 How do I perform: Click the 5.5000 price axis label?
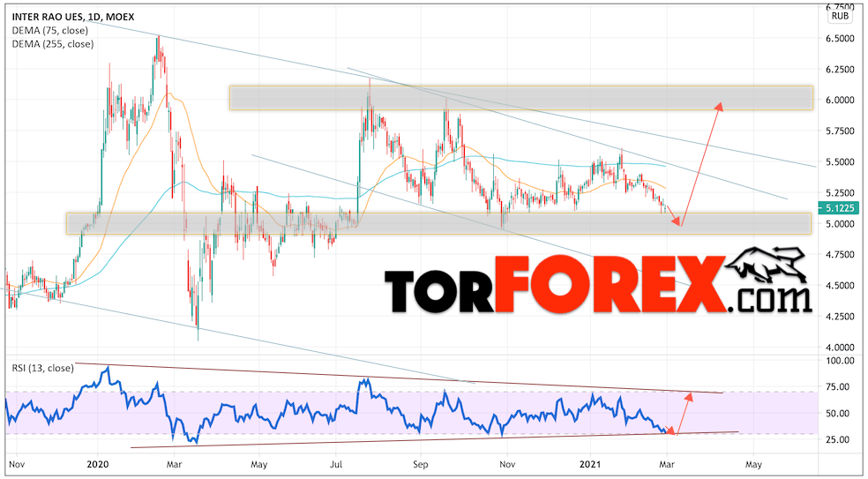(x=839, y=162)
